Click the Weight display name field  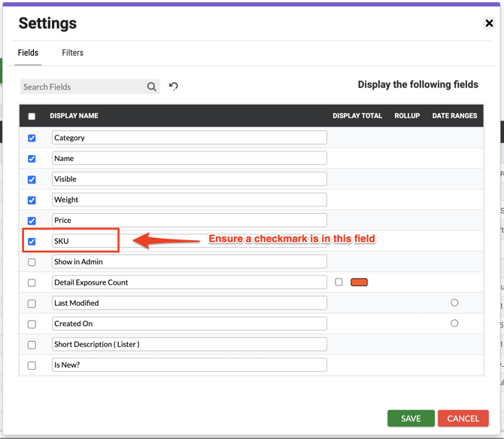pyautogui.click(x=190, y=200)
